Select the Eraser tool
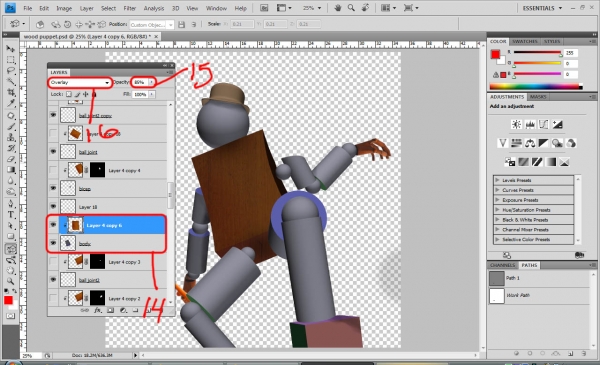The width and height of the screenshot is (600, 365). coord(11,159)
